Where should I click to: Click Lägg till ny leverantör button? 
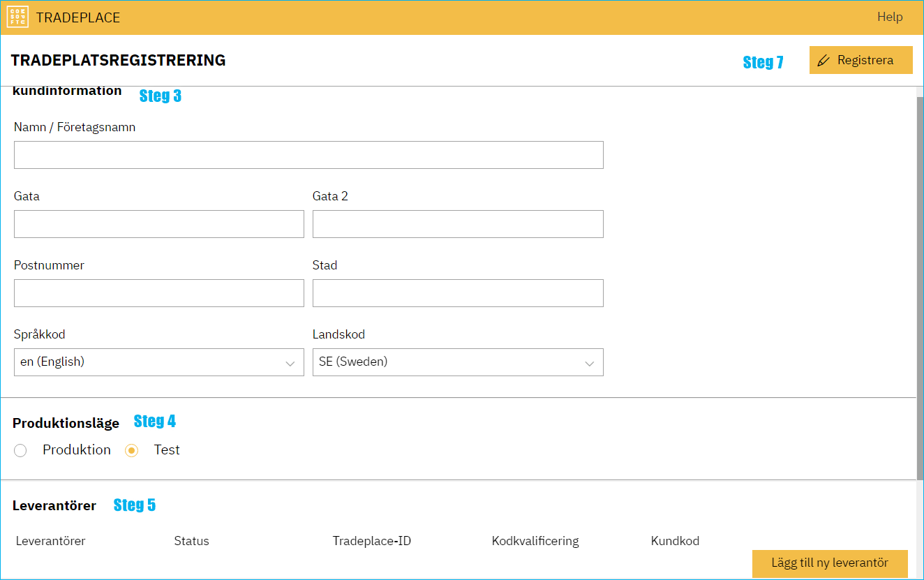pos(830,563)
